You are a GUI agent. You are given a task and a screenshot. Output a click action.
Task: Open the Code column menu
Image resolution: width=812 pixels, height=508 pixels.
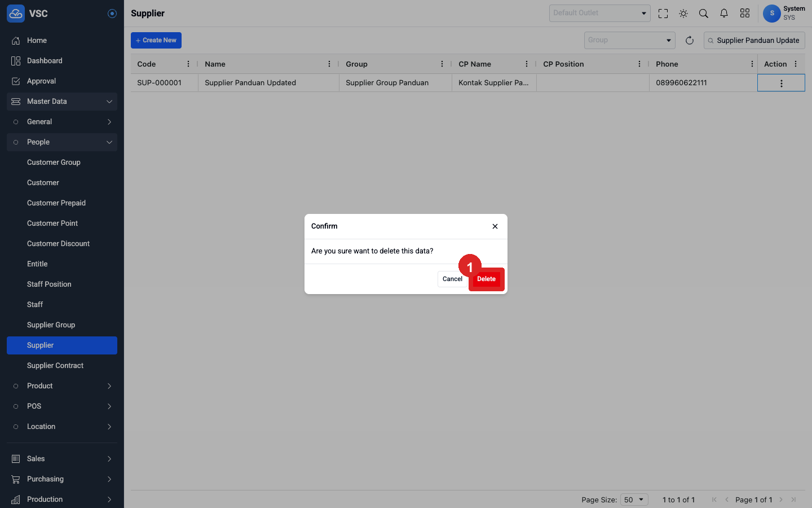click(188, 64)
